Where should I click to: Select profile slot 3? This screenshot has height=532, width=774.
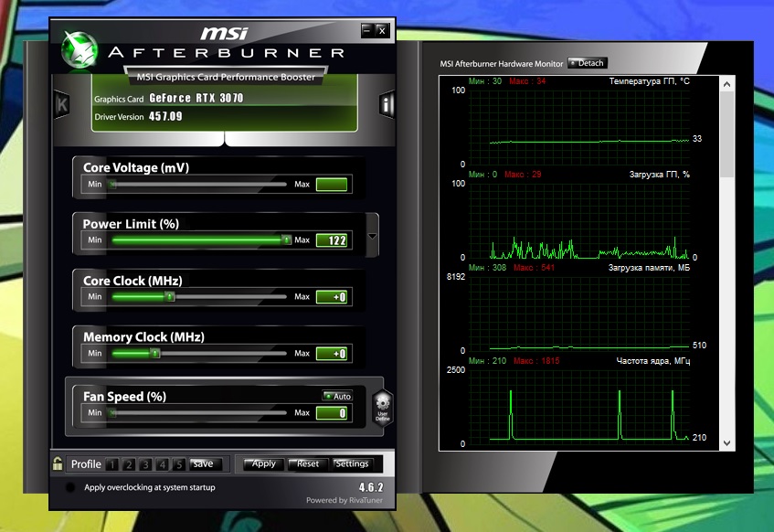tap(145, 464)
